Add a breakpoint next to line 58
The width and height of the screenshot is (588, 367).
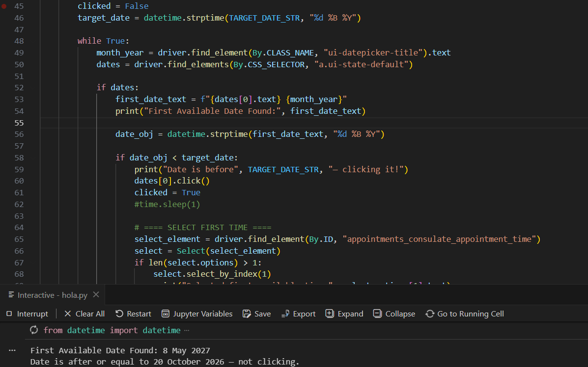point(5,157)
